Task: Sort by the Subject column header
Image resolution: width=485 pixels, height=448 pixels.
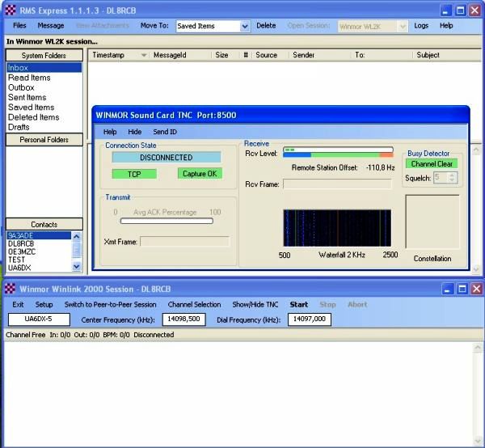Action: click(x=447, y=55)
